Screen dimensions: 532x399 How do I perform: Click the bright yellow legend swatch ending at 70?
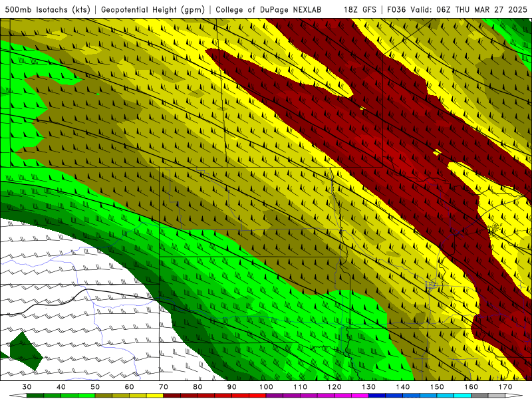tap(155, 396)
